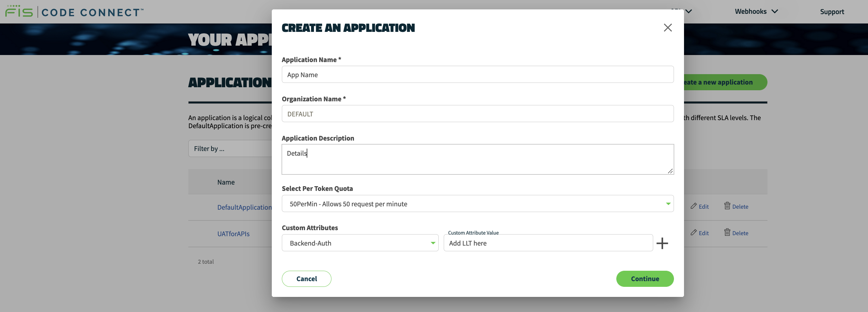Open the Backend-Auth custom attributes dropdown
868x312 pixels.
click(x=360, y=243)
